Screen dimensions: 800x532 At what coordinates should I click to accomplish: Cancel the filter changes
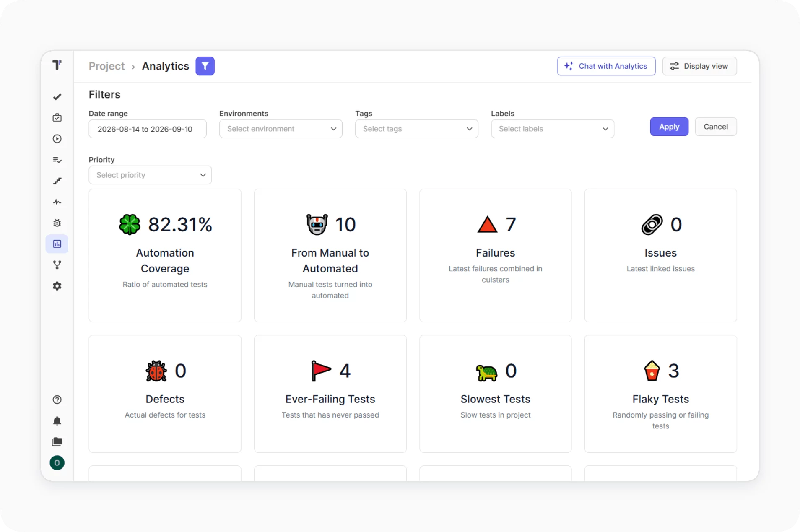(716, 127)
